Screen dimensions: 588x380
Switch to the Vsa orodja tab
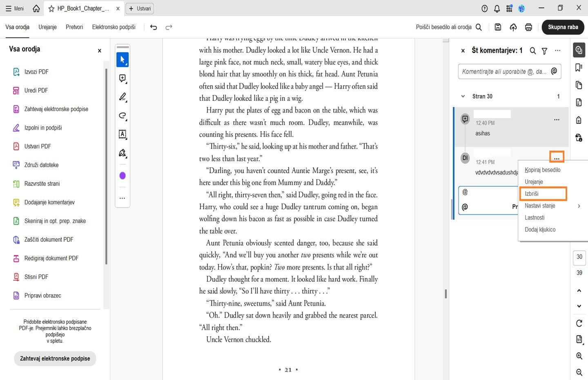[x=18, y=27]
